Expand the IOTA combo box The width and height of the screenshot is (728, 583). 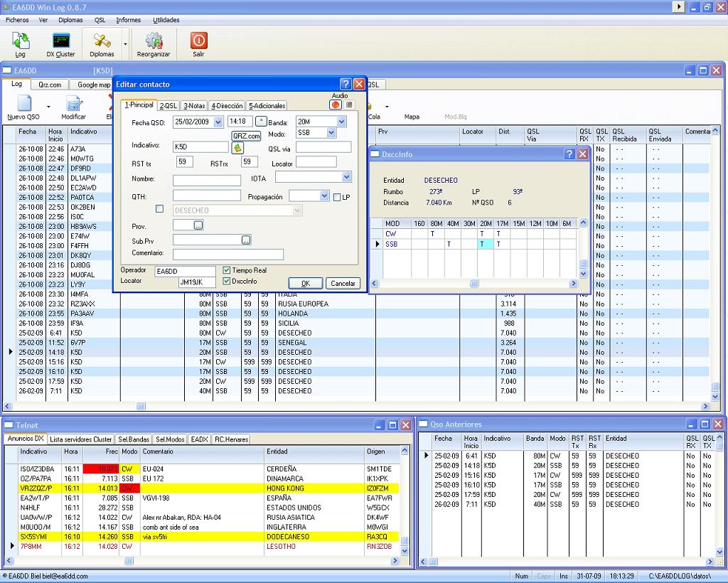[x=346, y=176]
